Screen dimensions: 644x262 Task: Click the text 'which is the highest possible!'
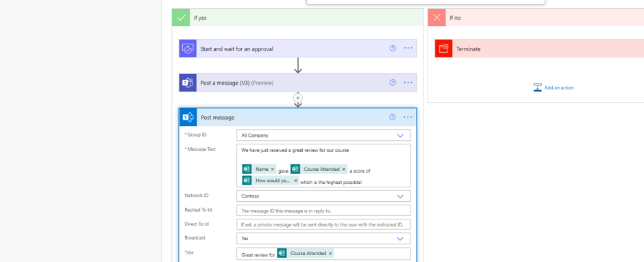coord(331,182)
